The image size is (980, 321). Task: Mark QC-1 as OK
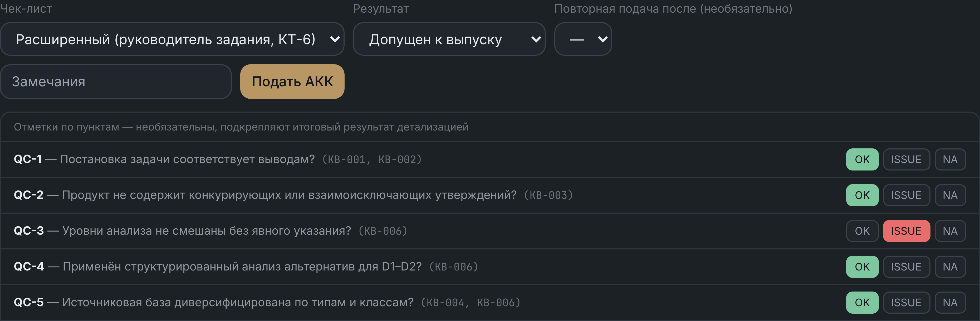[862, 159]
